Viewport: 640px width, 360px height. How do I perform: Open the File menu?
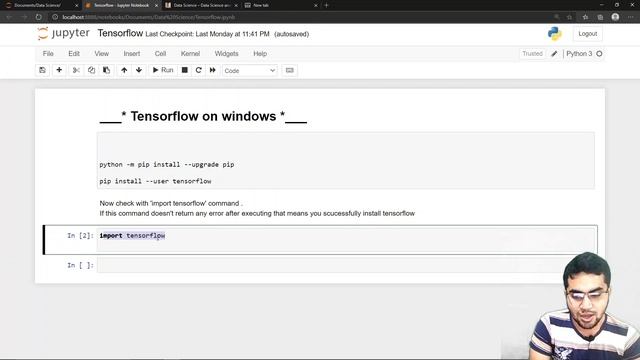(48, 53)
